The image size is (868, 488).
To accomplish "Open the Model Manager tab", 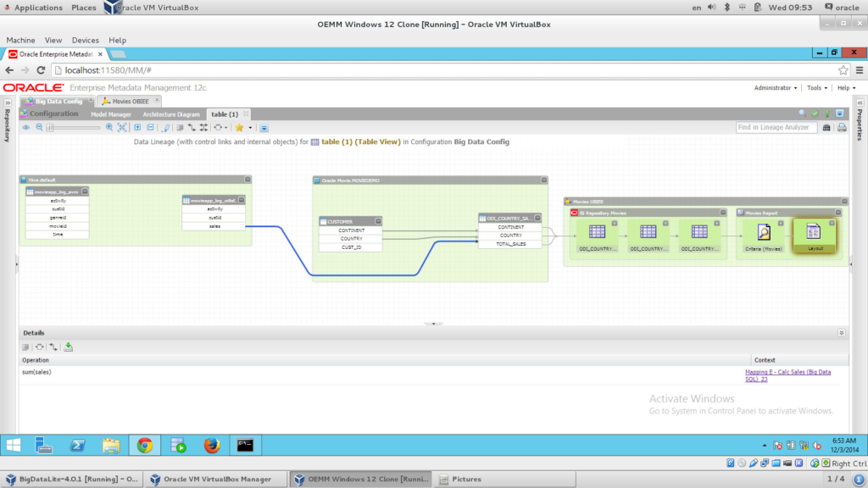I will click(111, 114).
